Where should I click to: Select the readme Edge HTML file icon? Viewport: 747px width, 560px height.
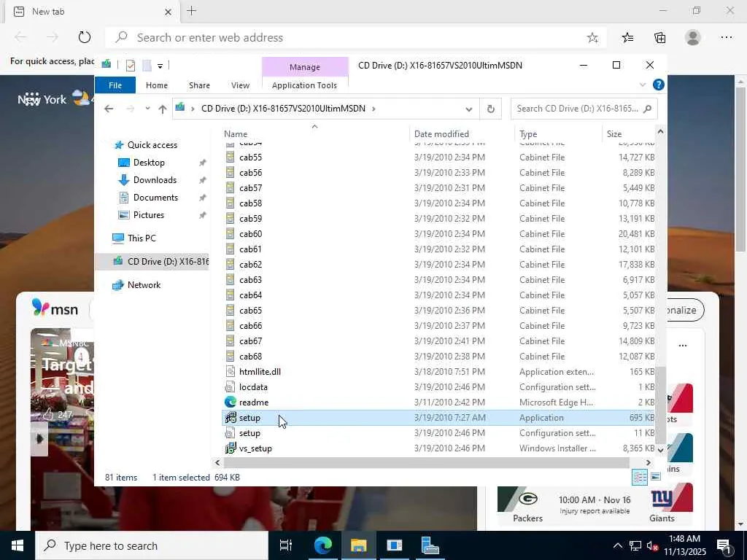coord(231,402)
